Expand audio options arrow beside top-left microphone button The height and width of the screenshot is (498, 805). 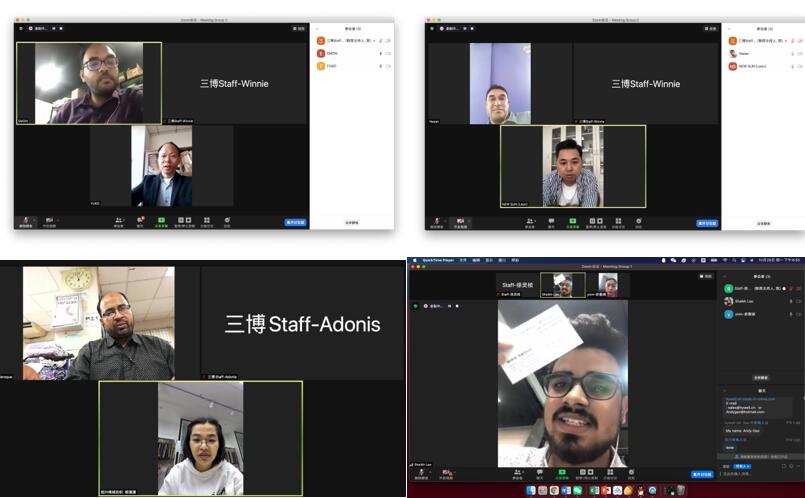[36, 219]
